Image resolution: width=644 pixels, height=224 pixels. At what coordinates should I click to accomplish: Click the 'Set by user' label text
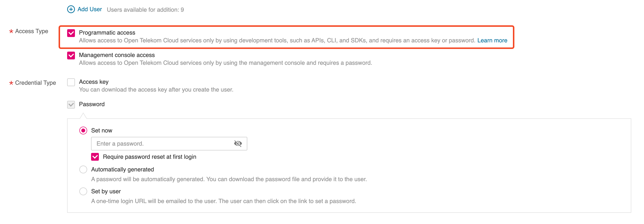106,192
